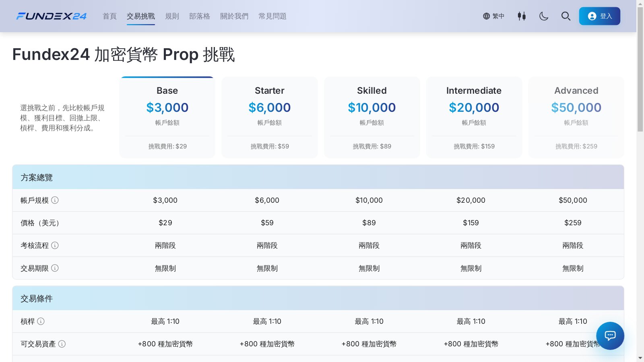The image size is (644, 362).
Task: Click the $50,000 cell in 帳戶規模 row
Action: click(x=573, y=200)
